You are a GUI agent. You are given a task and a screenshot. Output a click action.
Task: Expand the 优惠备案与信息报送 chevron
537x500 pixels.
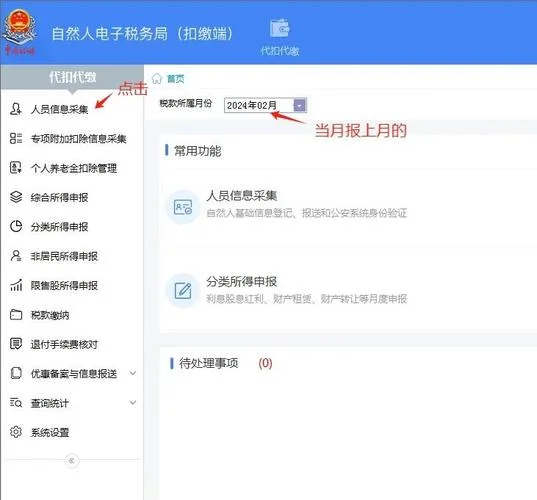point(133,373)
